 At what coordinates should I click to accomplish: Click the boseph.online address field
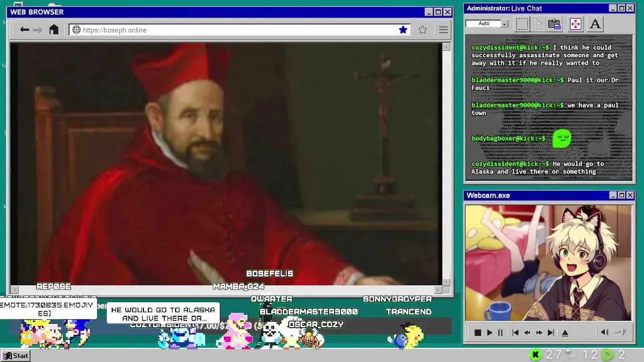[x=239, y=30]
